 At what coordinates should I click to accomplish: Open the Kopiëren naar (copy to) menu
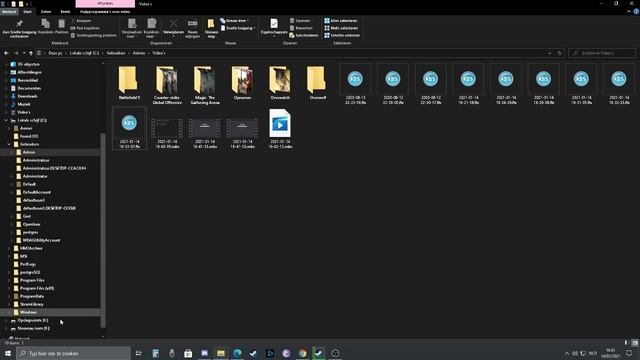click(151, 28)
